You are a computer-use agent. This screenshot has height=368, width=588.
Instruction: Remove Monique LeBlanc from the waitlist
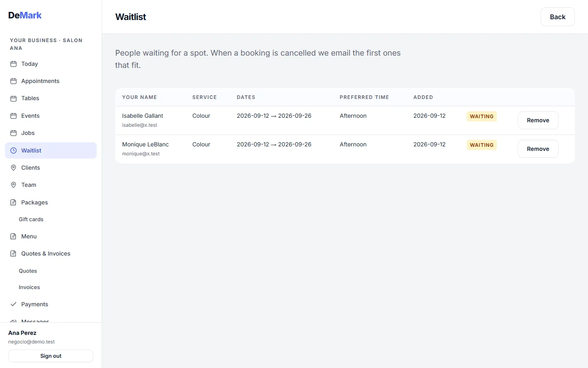coord(538,149)
